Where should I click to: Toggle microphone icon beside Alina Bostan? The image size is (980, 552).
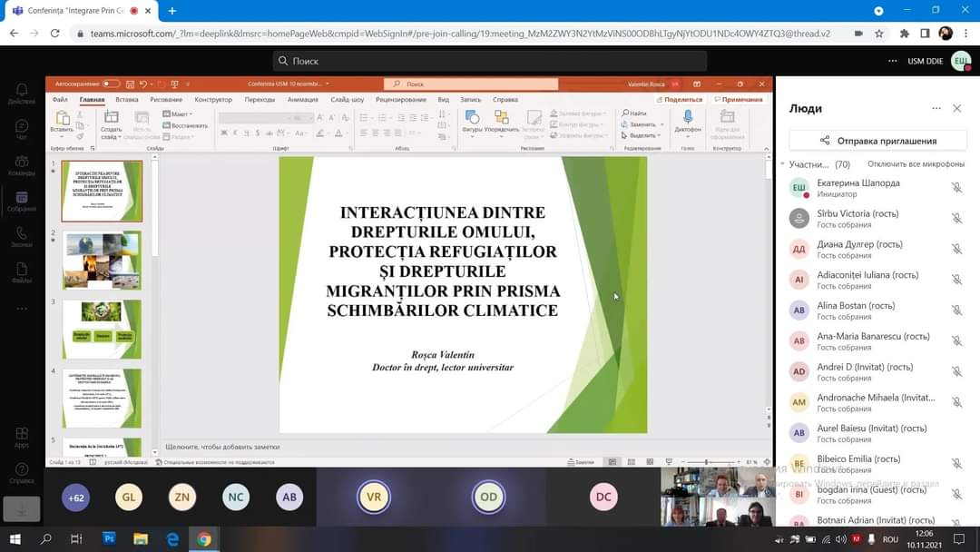[x=956, y=310]
